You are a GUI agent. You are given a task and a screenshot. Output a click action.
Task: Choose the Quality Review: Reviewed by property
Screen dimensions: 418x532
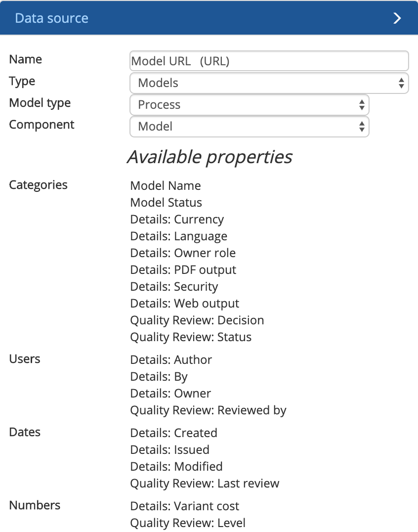(x=208, y=410)
